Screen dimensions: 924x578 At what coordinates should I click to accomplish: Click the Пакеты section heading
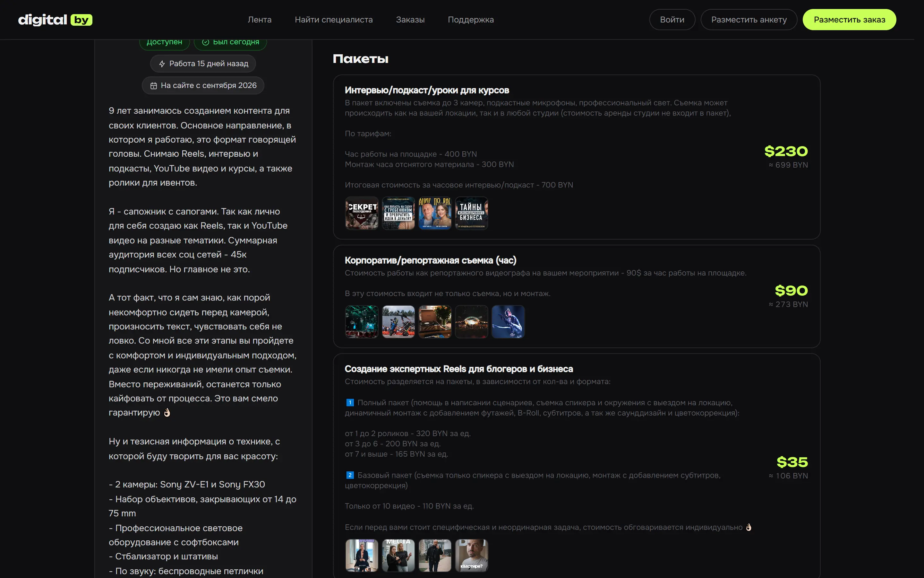[360, 59]
